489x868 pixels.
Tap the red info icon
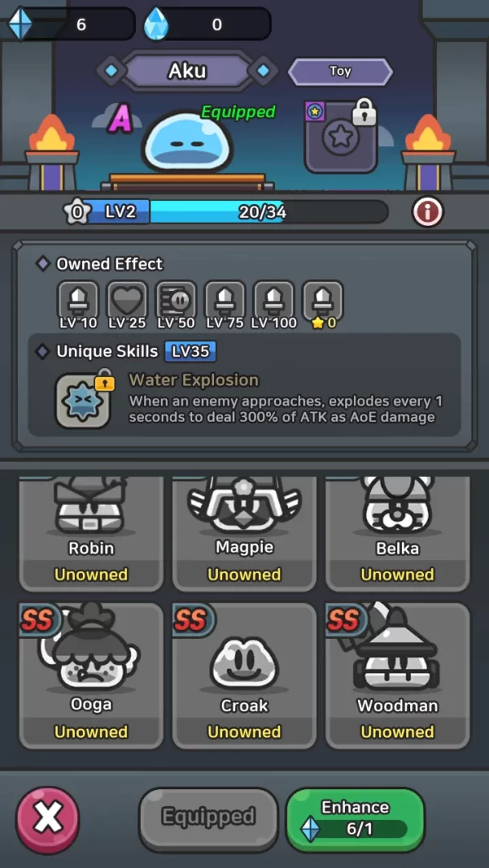[x=428, y=211]
